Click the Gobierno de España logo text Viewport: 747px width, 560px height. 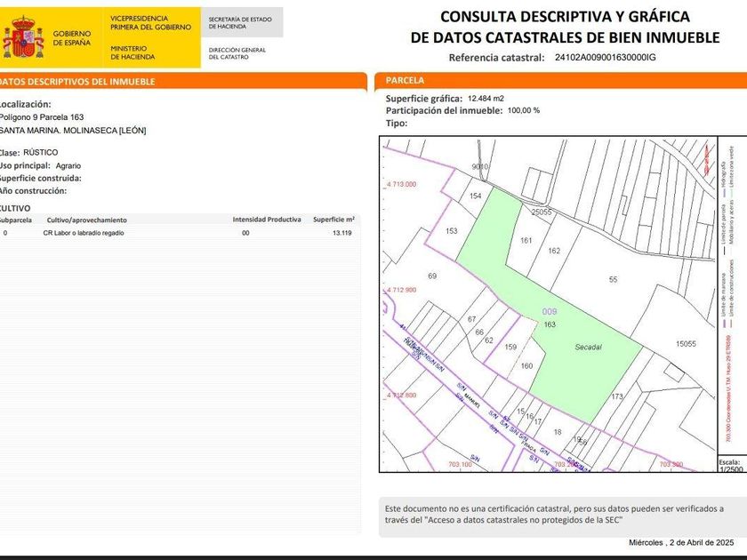pos(72,38)
